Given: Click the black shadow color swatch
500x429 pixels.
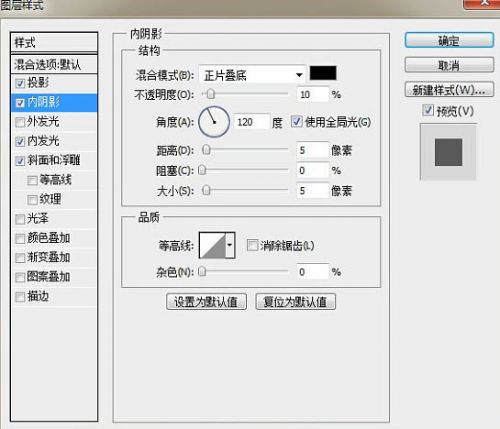Looking at the screenshot, I should 323,73.
